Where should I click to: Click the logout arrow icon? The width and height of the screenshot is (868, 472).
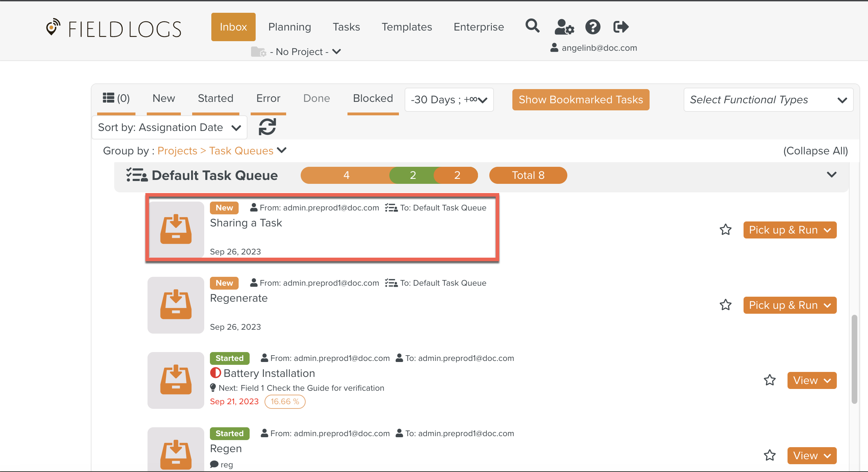click(621, 27)
